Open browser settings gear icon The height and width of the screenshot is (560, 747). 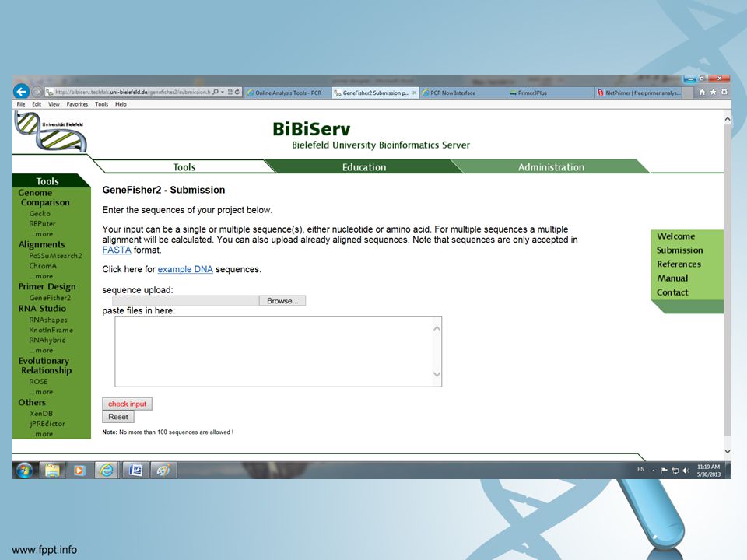tap(724, 93)
